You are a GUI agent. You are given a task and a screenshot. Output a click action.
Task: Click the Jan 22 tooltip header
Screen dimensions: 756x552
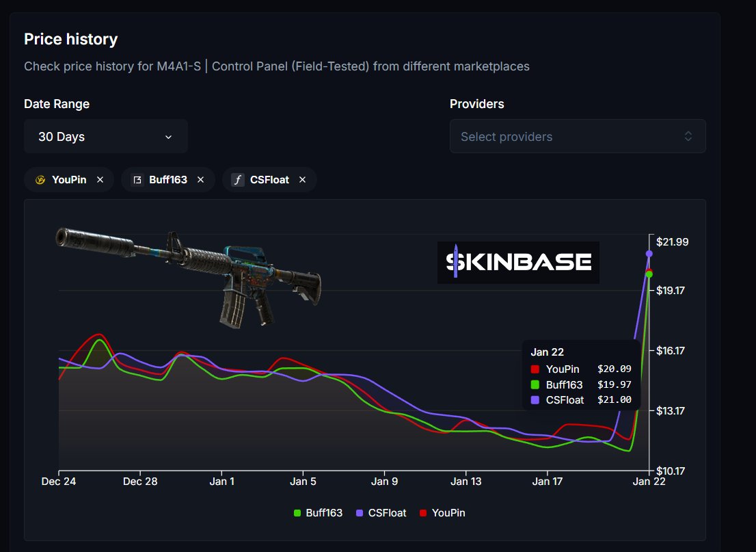click(548, 352)
